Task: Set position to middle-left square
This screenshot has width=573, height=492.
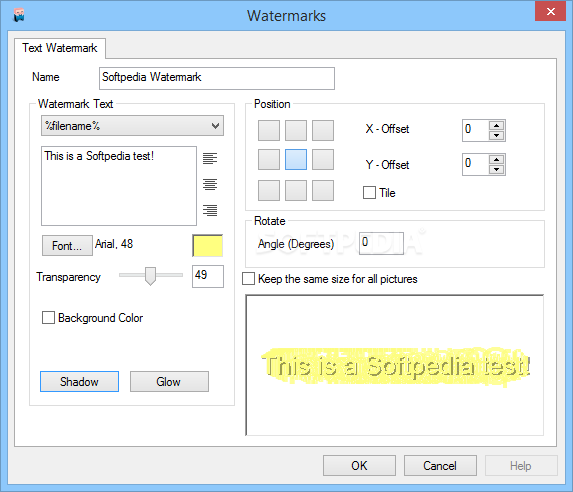Action: [269, 159]
